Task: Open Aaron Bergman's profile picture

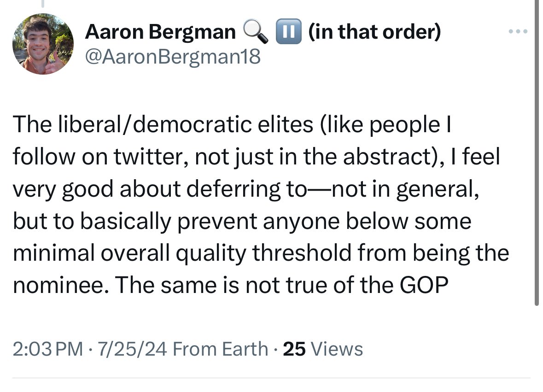Action: coord(43,44)
